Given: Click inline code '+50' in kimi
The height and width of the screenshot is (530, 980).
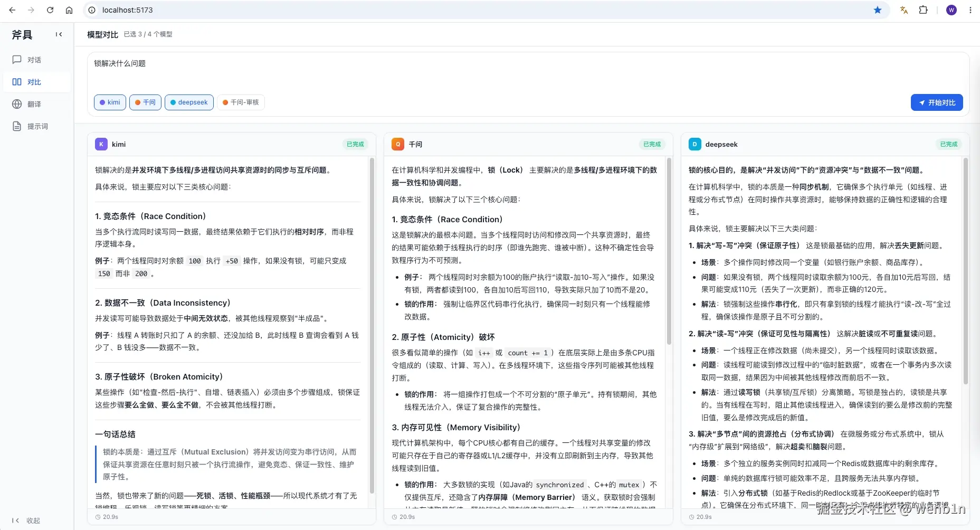Looking at the screenshot, I should 232,261.
